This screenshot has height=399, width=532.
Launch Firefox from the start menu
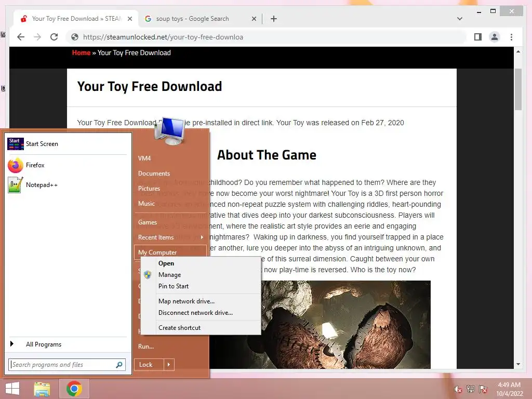pyautogui.click(x=67, y=165)
